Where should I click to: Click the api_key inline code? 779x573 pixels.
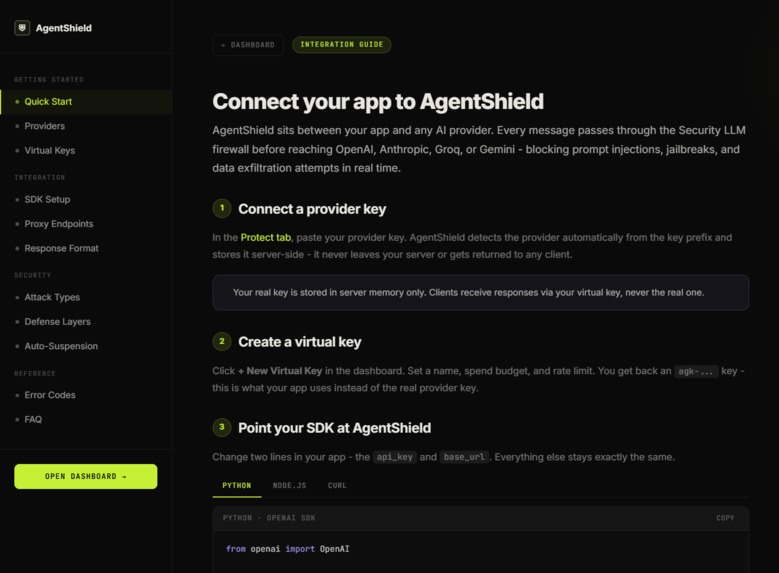click(394, 457)
